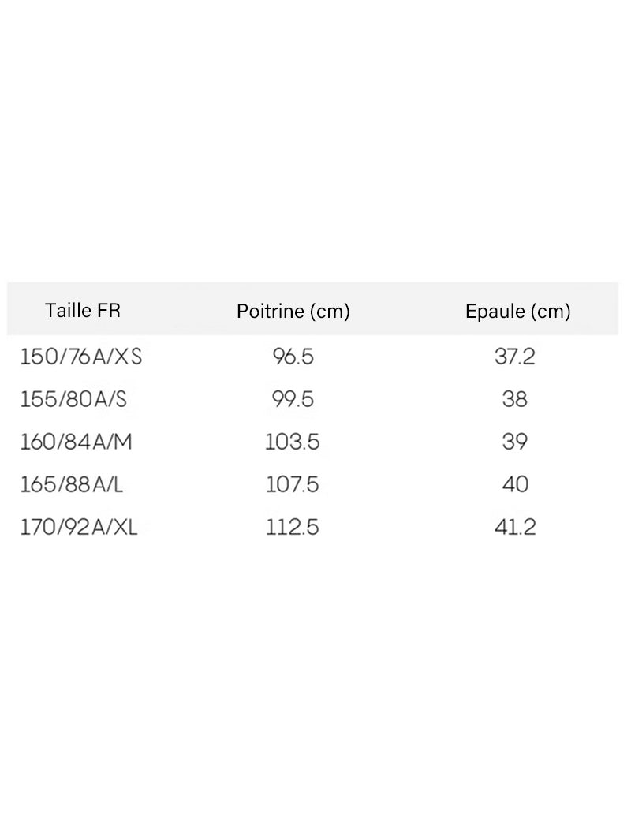Select the 165/88A/L size row label
Viewport: 631px width, 840px height.
pos(72,484)
